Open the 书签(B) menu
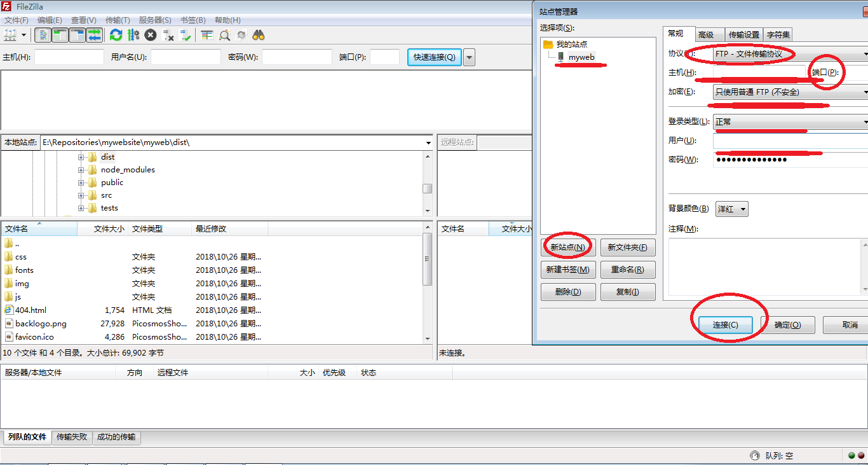868x465 pixels. (193, 20)
